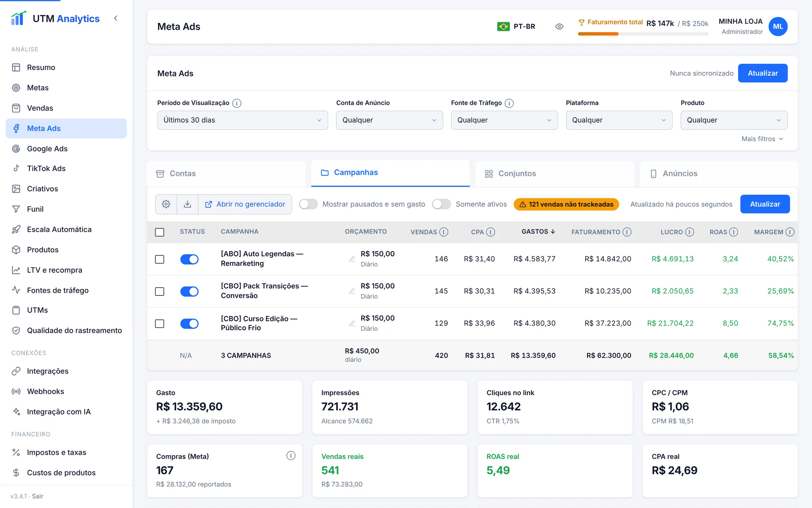The height and width of the screenshot is (508, 812).
Task: Click Abrir no gerenciador link
Action: 245,204
